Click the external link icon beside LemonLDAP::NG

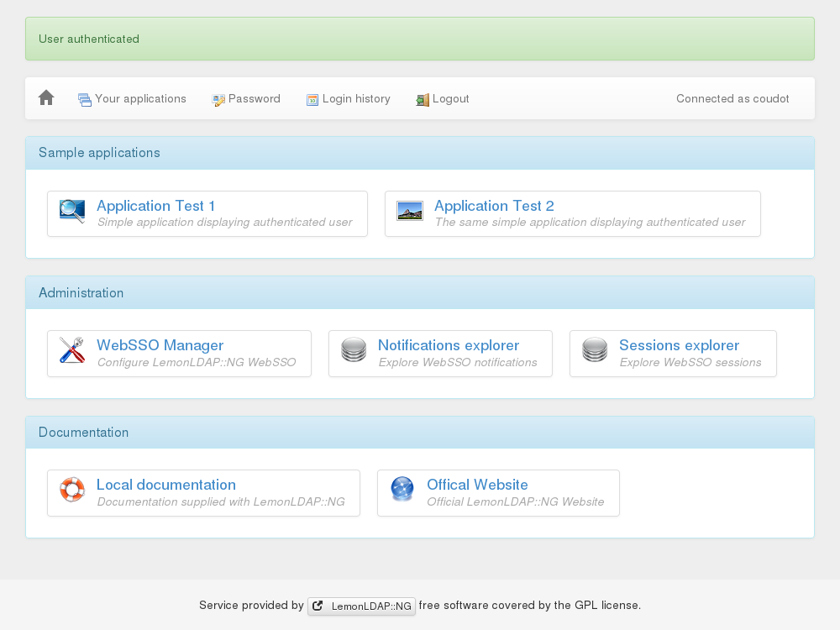tap(318, 606)
